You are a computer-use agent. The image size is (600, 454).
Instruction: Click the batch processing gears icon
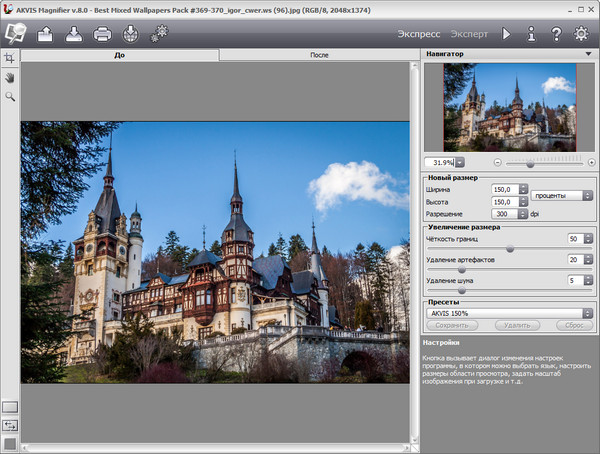159,33
